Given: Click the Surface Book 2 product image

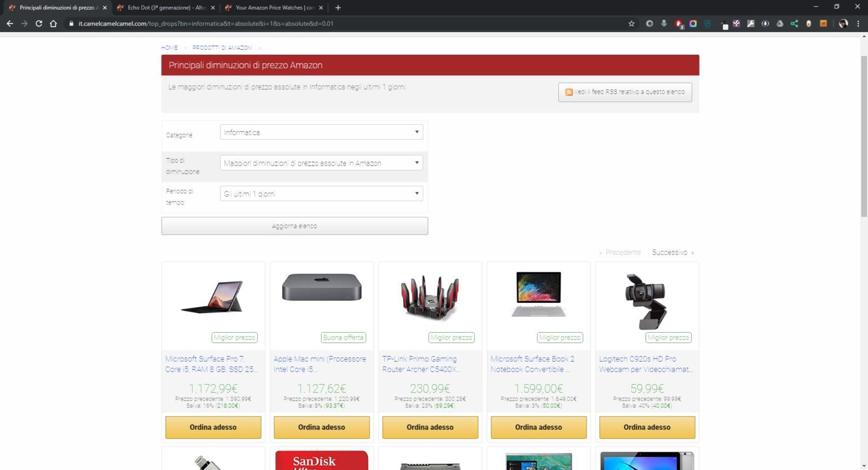Looking at the screenshot, I should coord(539,294).
